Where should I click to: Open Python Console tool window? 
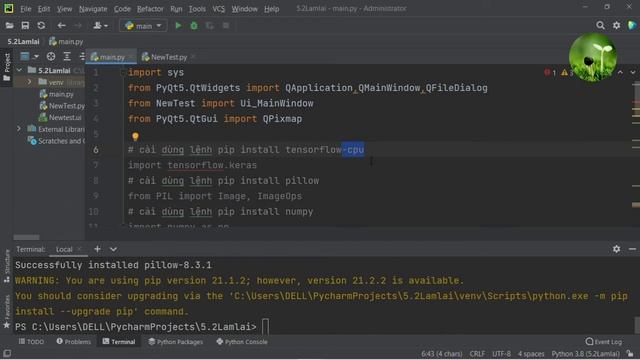242,342
